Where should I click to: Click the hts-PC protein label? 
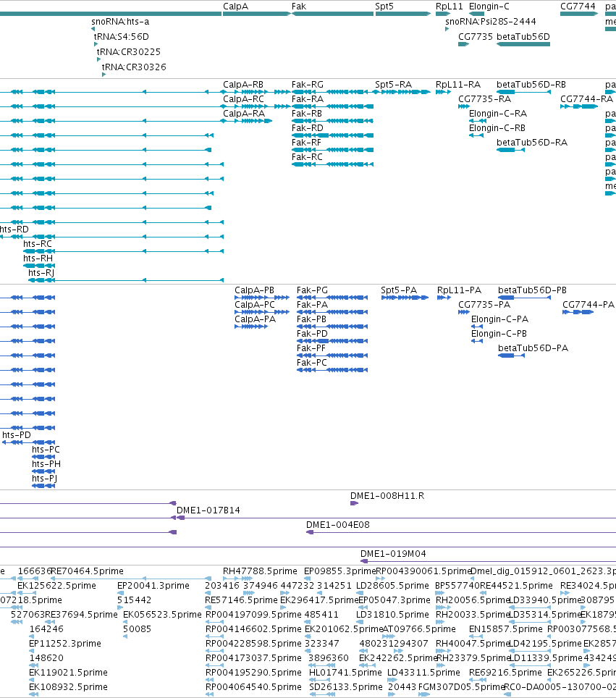[x=46, y=450]
